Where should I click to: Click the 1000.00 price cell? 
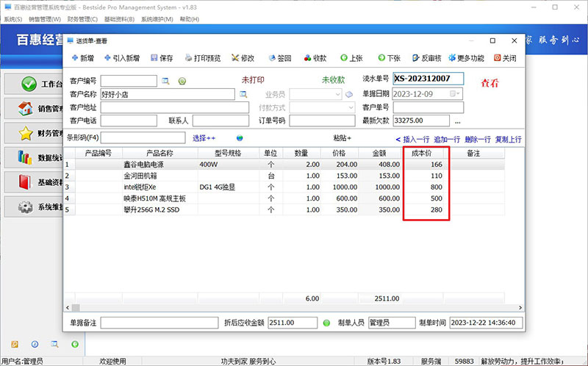(340, 187)
